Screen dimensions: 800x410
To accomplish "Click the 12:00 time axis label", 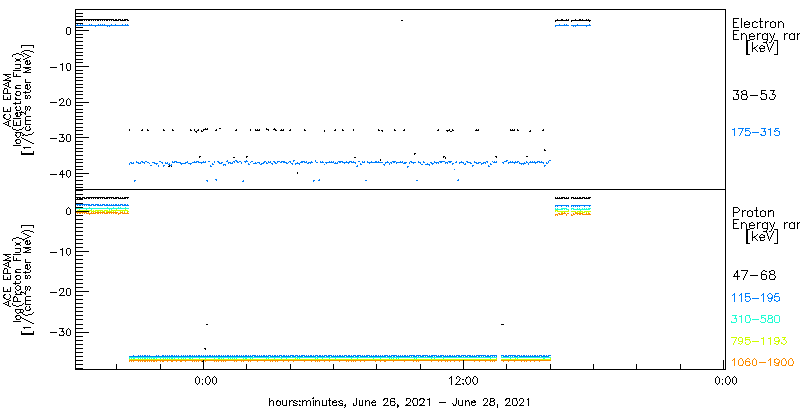I will [x=463, y=380].
